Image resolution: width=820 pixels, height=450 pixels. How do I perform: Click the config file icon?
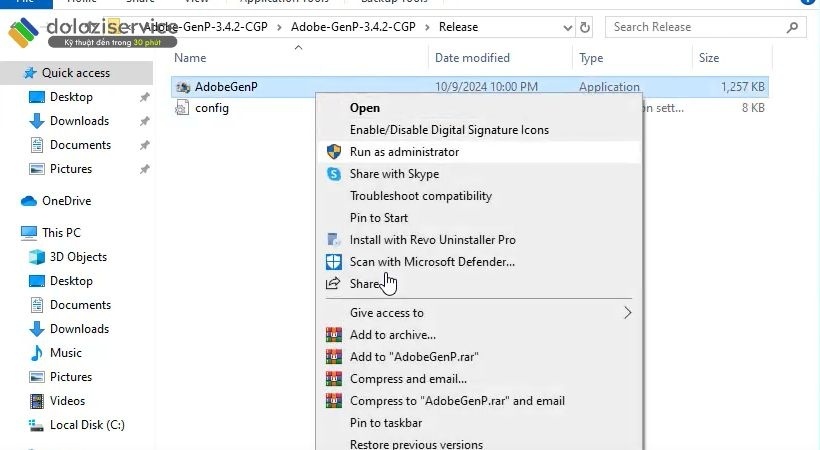click(x=181, y=108)
